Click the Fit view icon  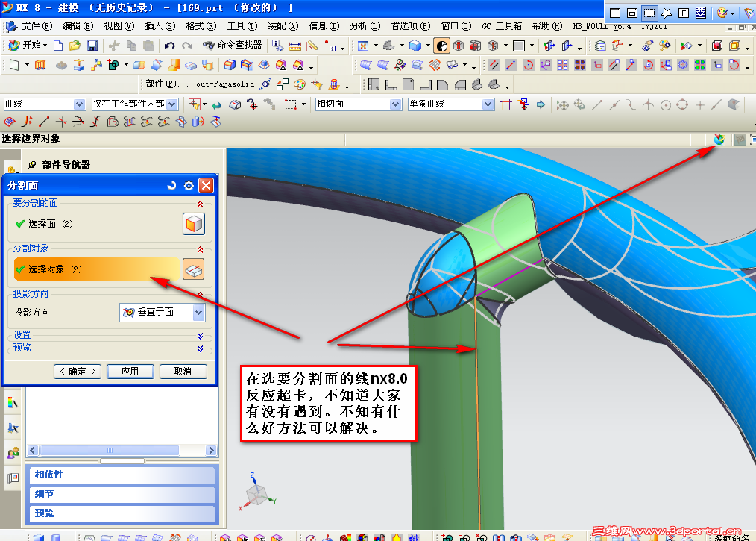[363, 46]
